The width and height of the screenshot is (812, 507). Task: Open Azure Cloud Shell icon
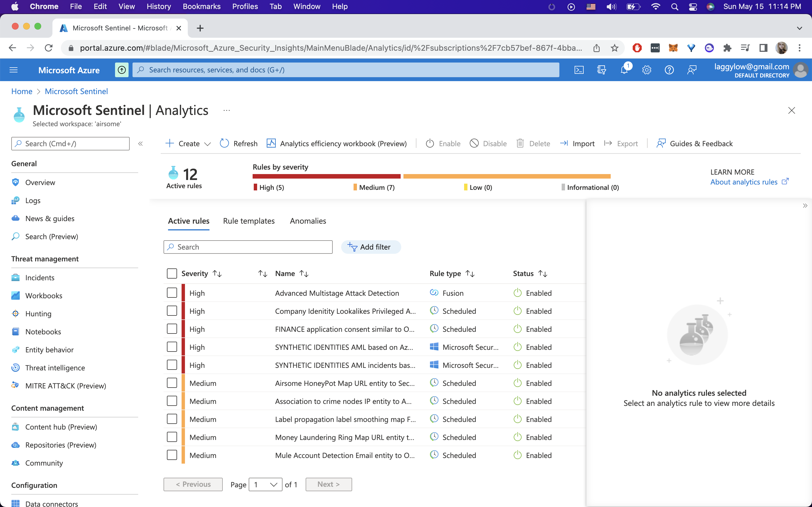point(579,70)
